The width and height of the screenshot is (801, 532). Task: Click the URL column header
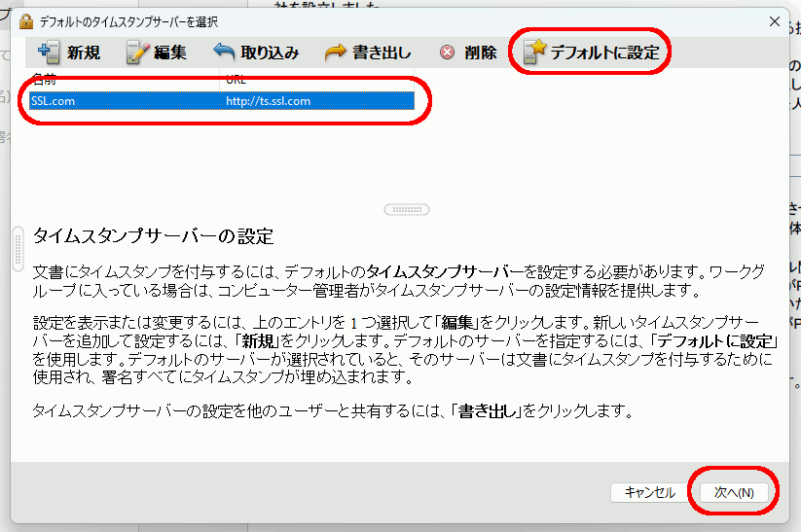tap(316, 80)
